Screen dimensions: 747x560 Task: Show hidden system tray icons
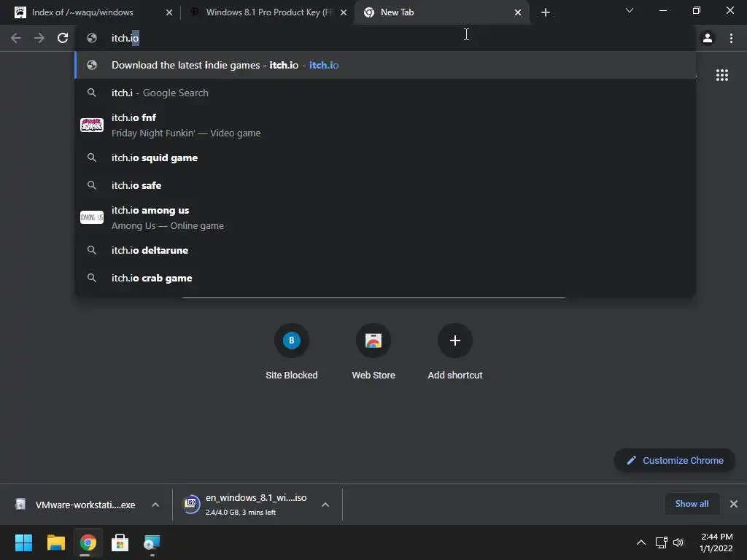(x=641, y=542)
